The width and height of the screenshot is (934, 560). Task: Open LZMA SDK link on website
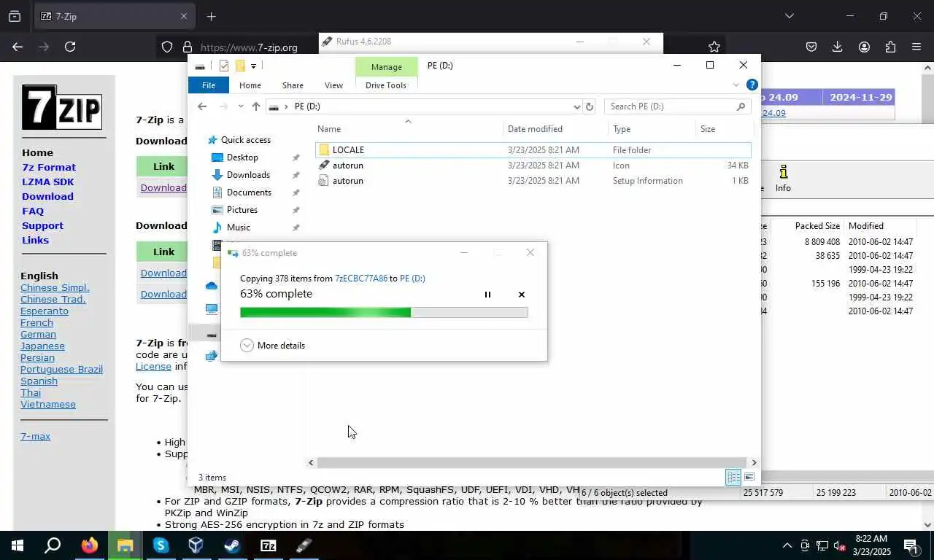47,182
